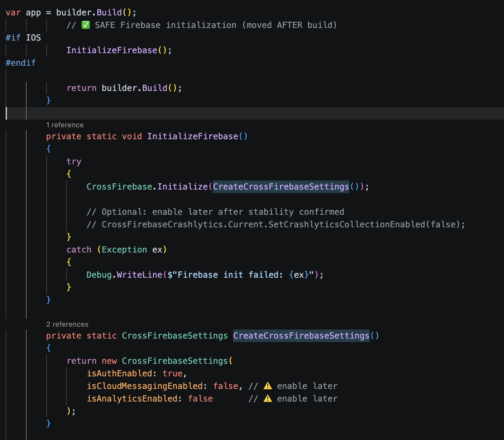Click 'Debug.WriteLine' statement

(x=205, y=275)
